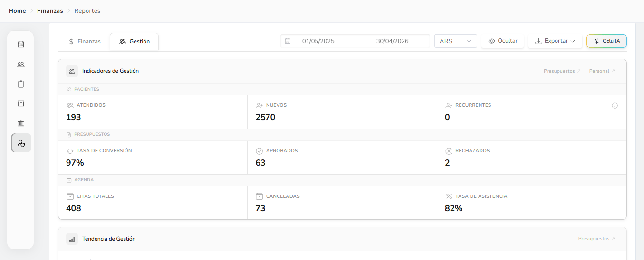Open the bank building icon in sidebar
Screen dimensions: 644x260
(x=21, y=123)
